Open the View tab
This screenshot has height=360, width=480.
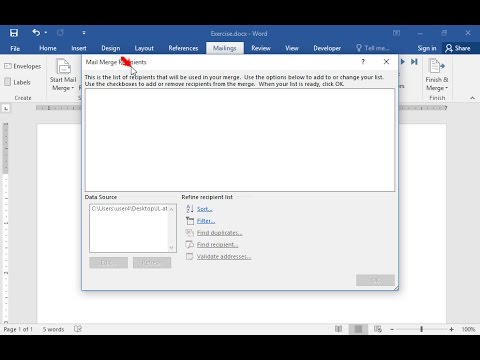(x=292, y=48)
